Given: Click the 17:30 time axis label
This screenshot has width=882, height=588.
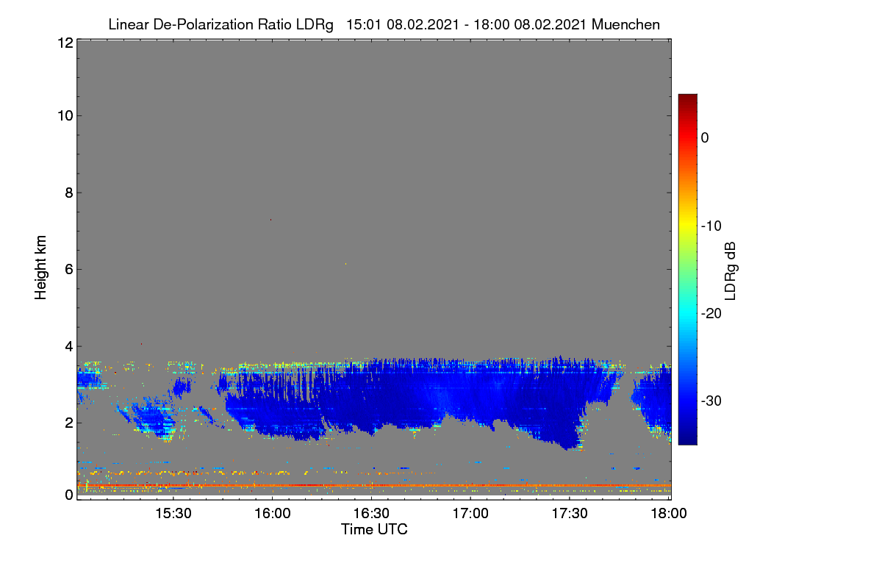Looking at the screenshot, I should (x=570, y=514).
